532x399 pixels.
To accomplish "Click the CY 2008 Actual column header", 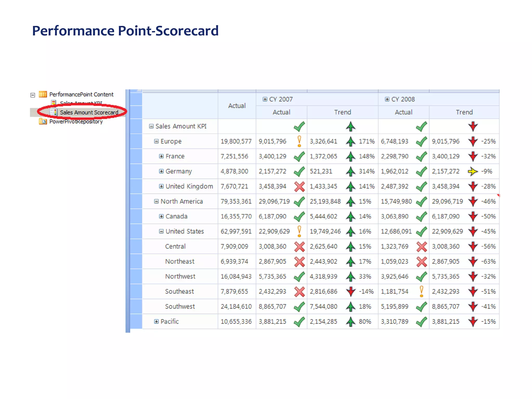I will coord(404,112).
